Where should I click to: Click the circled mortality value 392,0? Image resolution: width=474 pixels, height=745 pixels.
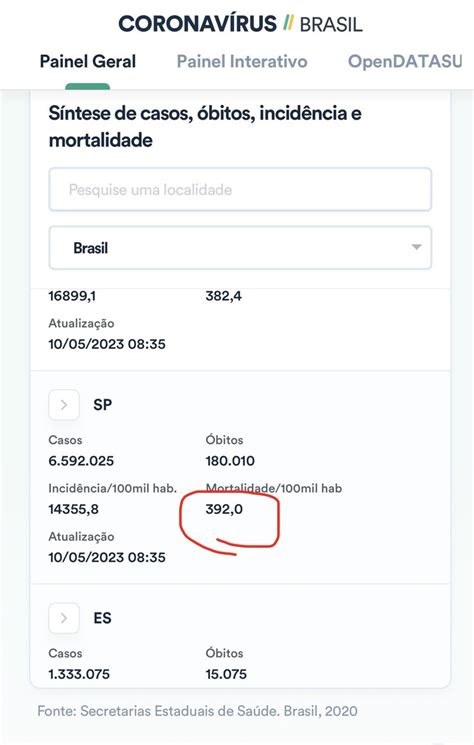tap(224, 509)
